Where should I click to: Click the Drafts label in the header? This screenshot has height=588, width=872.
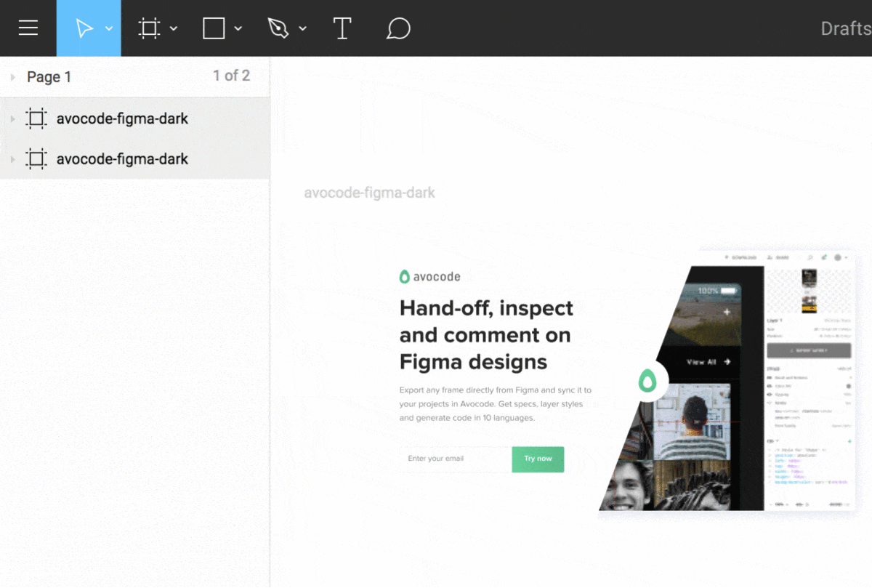pyautogui.click(x=846, y=28)
